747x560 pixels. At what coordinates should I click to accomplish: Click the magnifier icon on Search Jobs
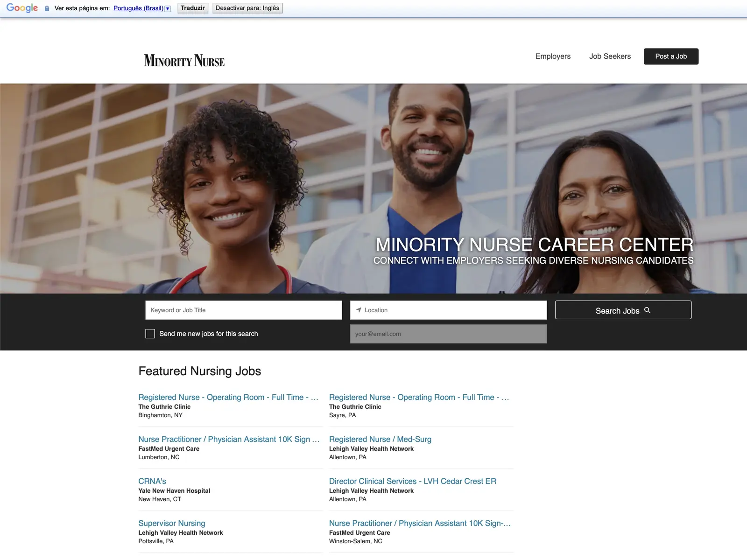[x=647, y=310]
